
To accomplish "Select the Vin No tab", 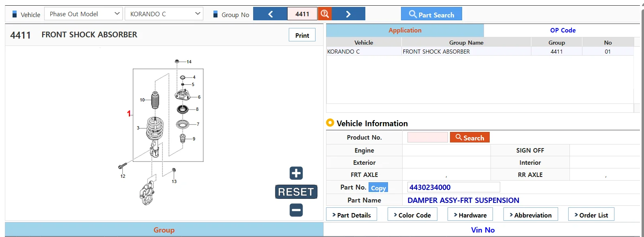I will pyautogui.click(x=483, y=230).
